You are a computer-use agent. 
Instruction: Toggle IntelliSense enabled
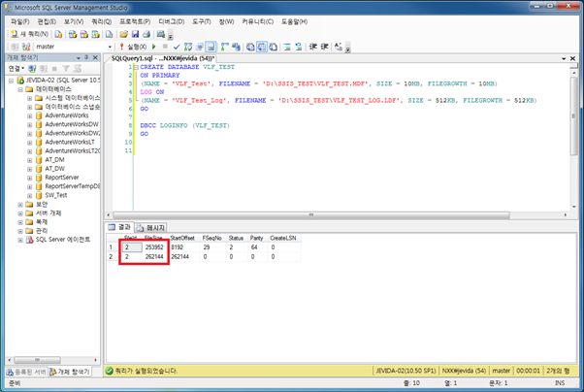click(211, 47)
